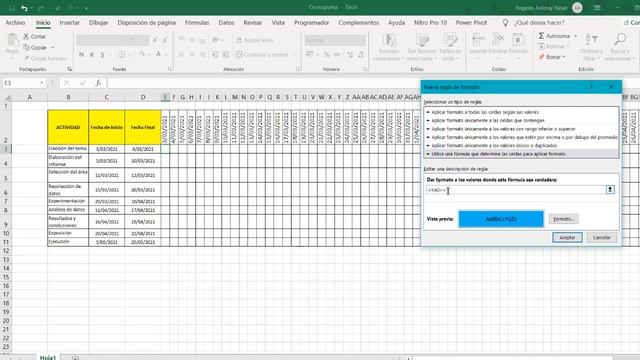Expand the Copiar dropdown arrow
Viewport: 640px width, 360px height.
(x=53, y=48)
